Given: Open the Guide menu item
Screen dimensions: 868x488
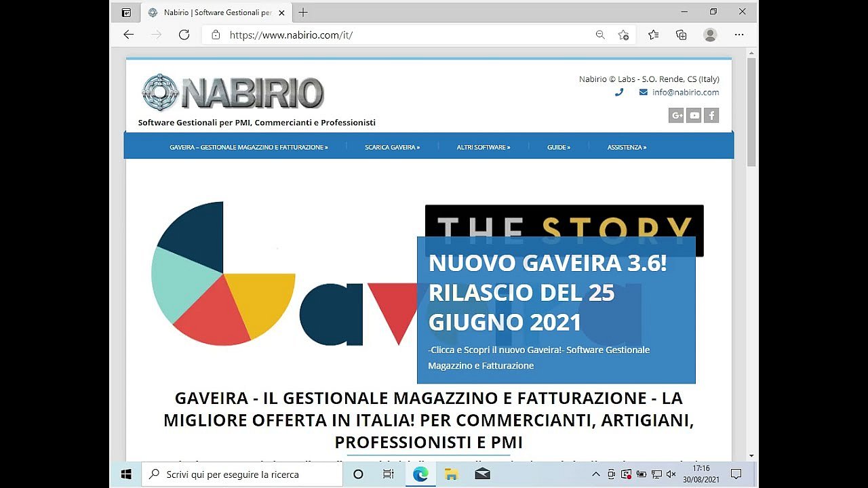Looking at the screenshot, I should pyautogui.click(x=558, y=147).
